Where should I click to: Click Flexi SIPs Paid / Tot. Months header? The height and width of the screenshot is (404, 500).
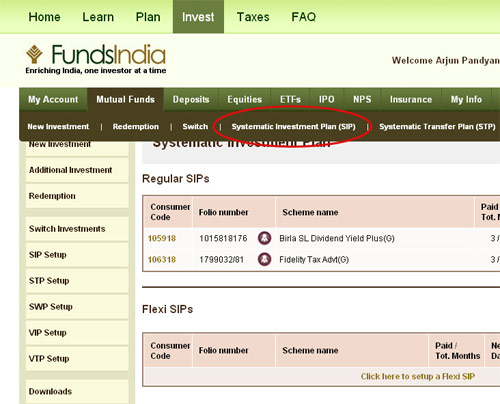457,351
